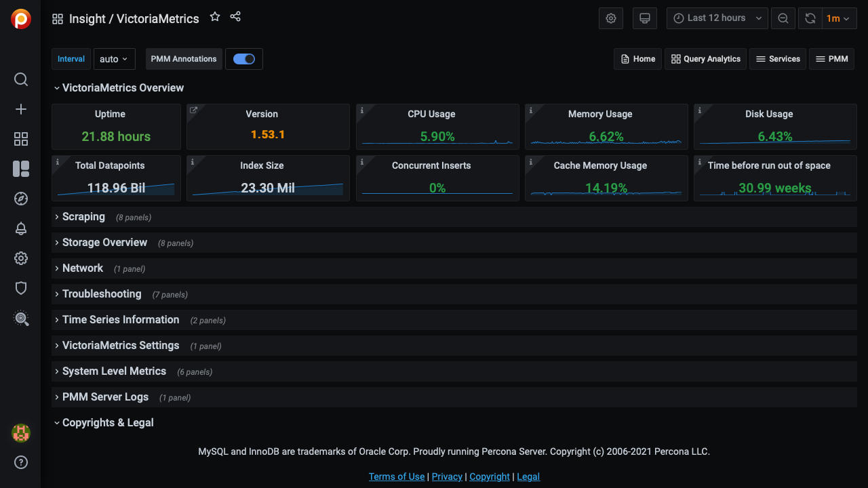The image size is (868, 488).
Task: Open the Last 12 hours time picker
Action: (x=717, y=18)
